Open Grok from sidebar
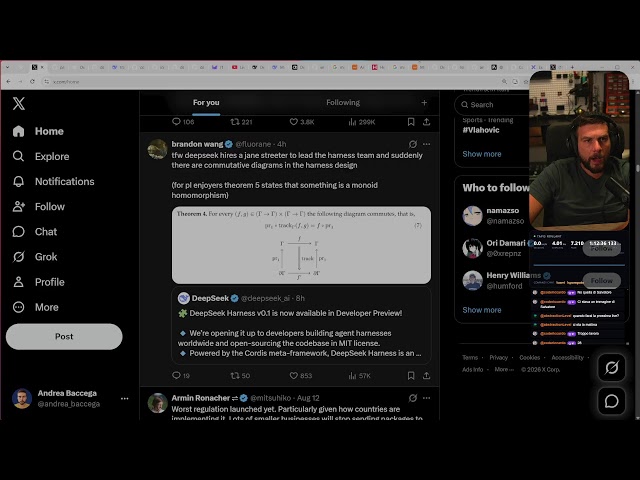 pyautogui.click(x=35, y=257)
